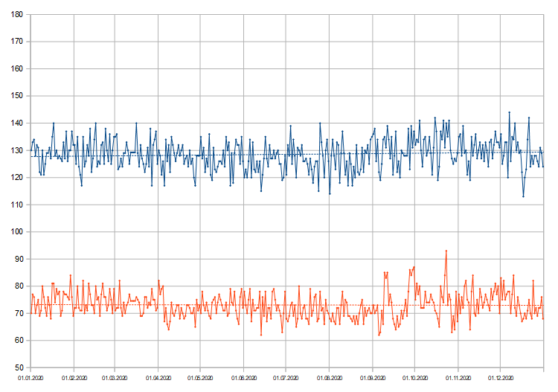Click the blue series highest peak near 144

pos(510,113)
